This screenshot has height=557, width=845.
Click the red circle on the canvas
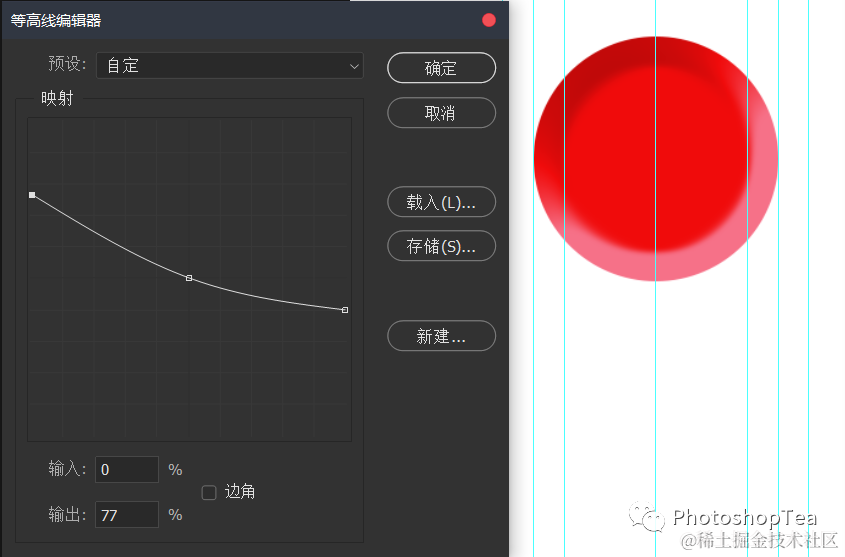click(656, 159)
